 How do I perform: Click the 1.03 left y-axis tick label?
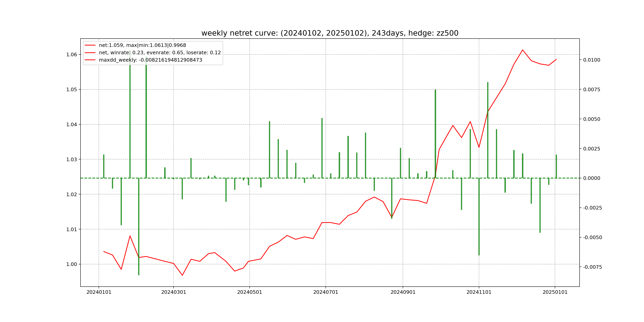pos(72,159)
